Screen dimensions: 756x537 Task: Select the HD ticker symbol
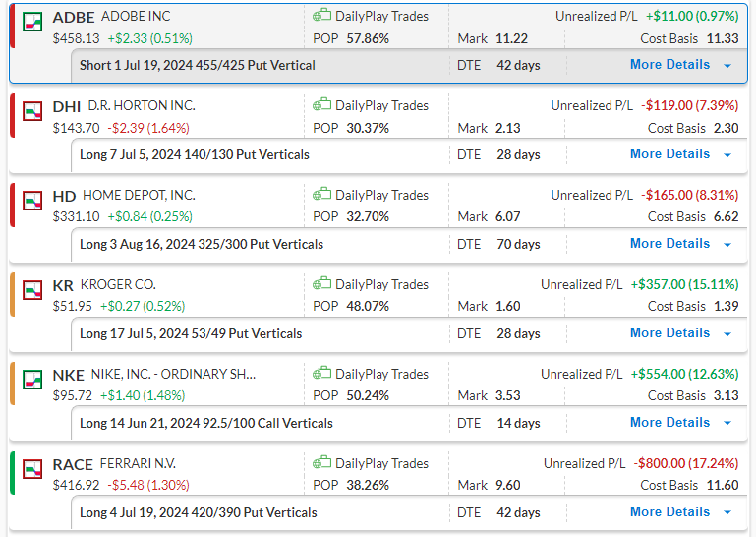click(64, 197)
